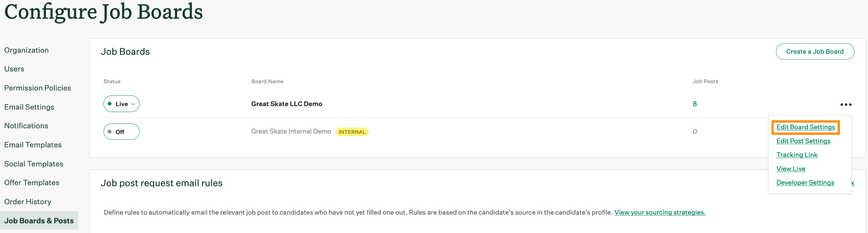Navigate to Permission Policies
Screen dimensions: 868x233
coord(37,88)
